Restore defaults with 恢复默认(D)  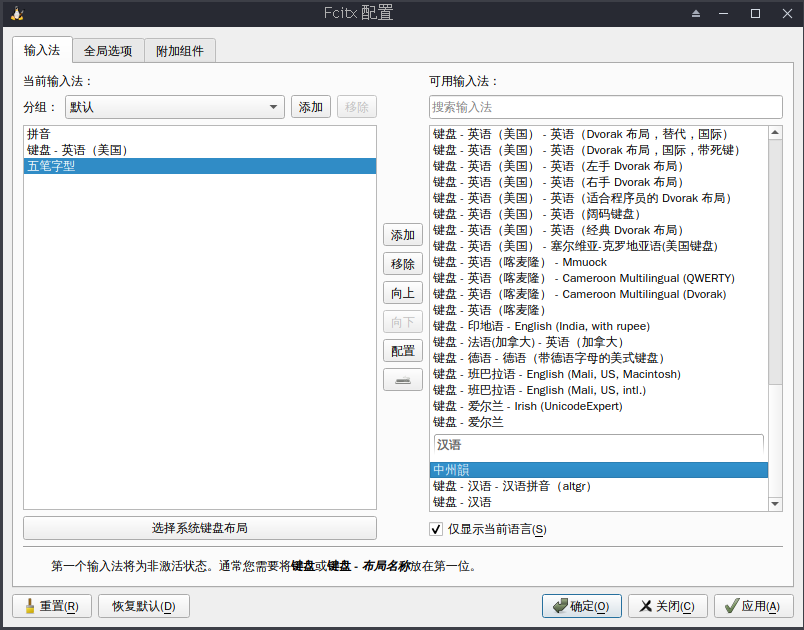[144, 606]
